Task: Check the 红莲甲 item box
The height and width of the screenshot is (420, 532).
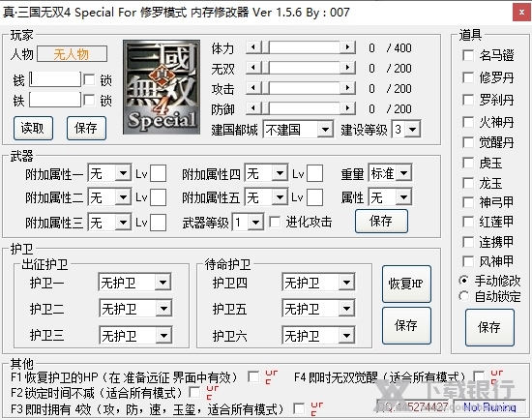Action: click(468, 222)
